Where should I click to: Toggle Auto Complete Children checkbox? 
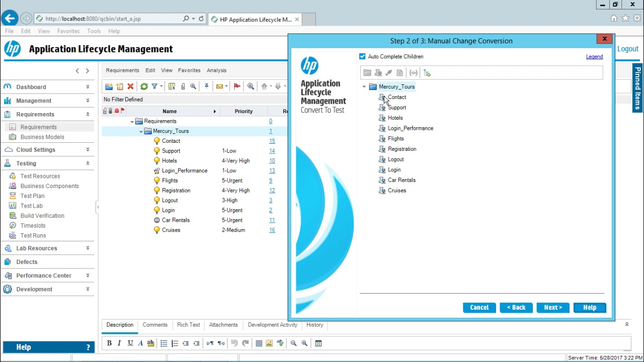pyautogui.click(x=362, y=56)
